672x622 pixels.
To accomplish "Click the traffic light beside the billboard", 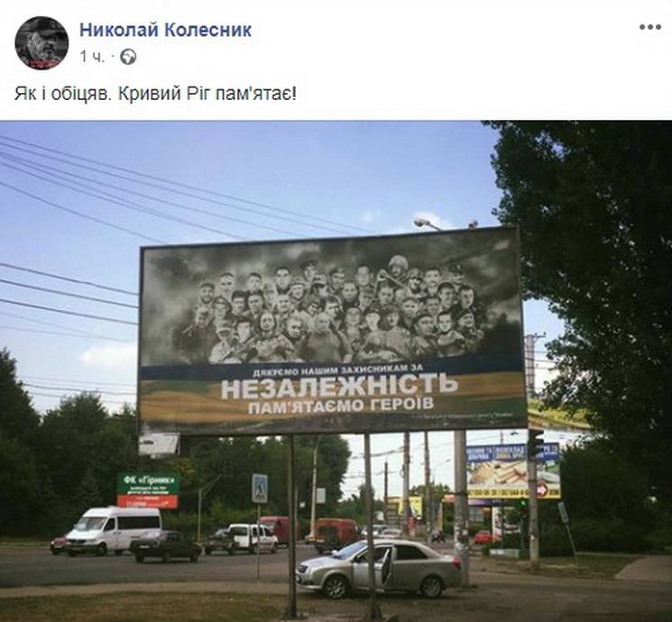I will (535, 443).
